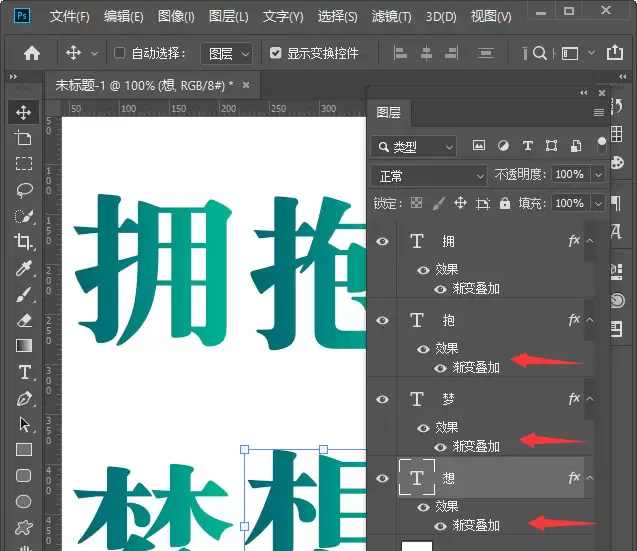Select the Lasso tool
Viewport: 637px width, 551px height.
coord(24,190)
